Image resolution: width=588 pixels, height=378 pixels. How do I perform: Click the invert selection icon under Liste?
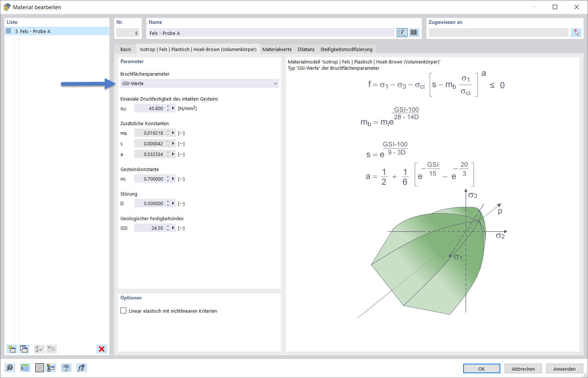pyautogui.click(x=52, y=349)
